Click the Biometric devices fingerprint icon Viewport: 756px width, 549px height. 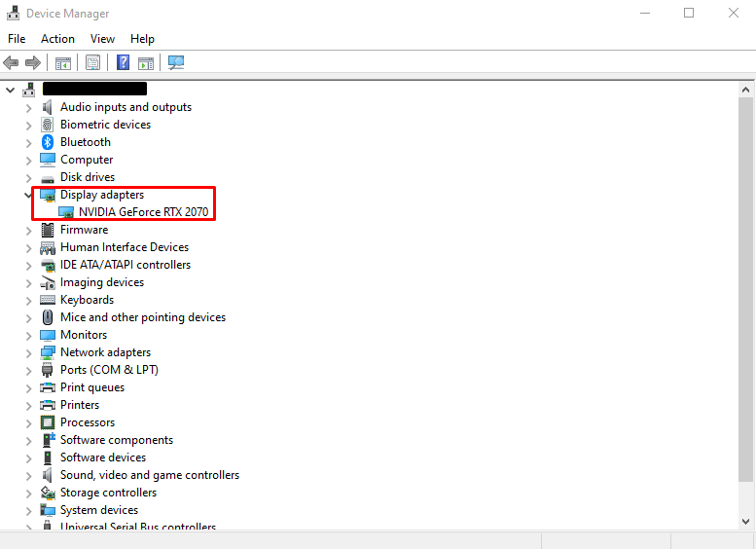(48, 125)
